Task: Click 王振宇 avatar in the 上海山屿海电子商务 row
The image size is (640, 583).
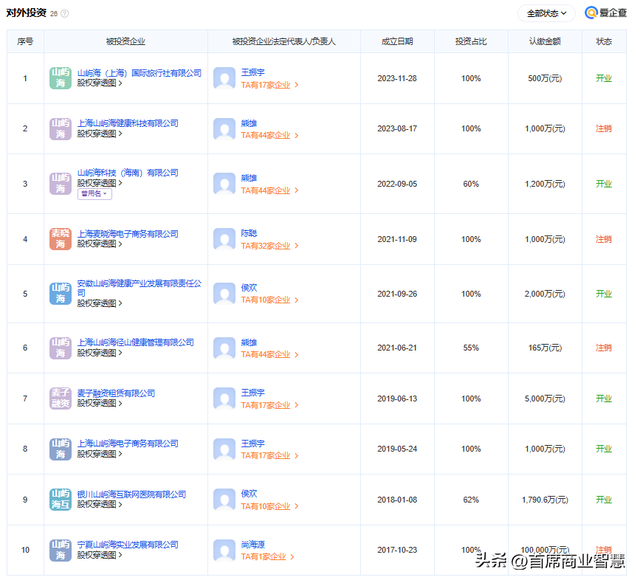Action: [224, 449]
